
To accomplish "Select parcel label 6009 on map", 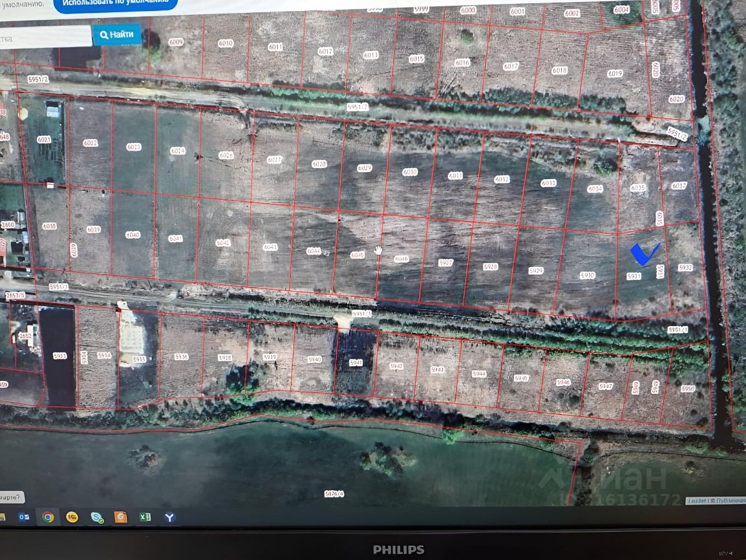I will (176, 42).
